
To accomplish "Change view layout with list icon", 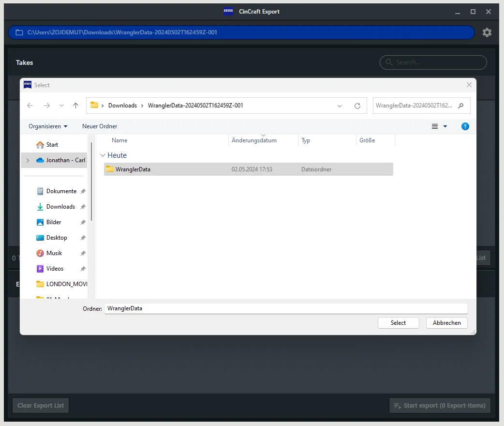I will [434, 126].
